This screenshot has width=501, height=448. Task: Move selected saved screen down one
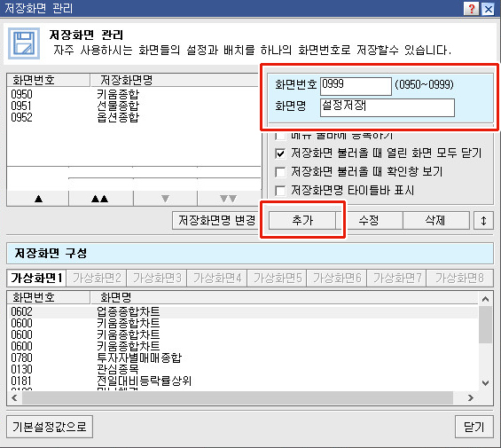[165, 199]
